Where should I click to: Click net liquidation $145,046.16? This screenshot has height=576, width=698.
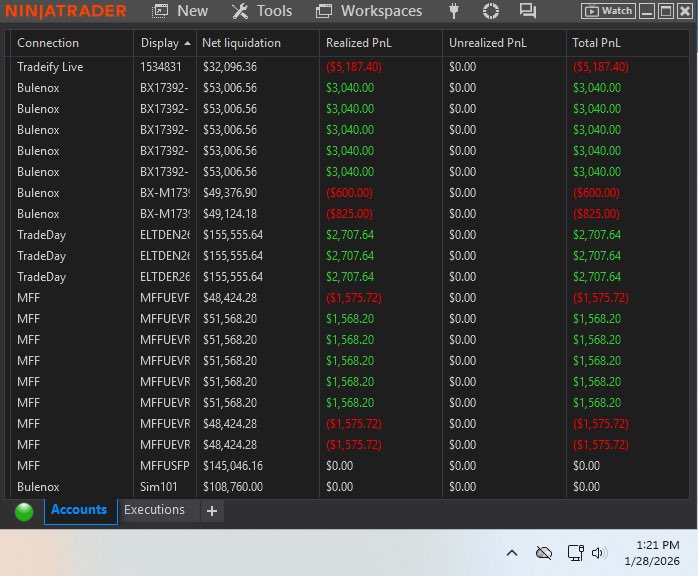click(233, 466)
